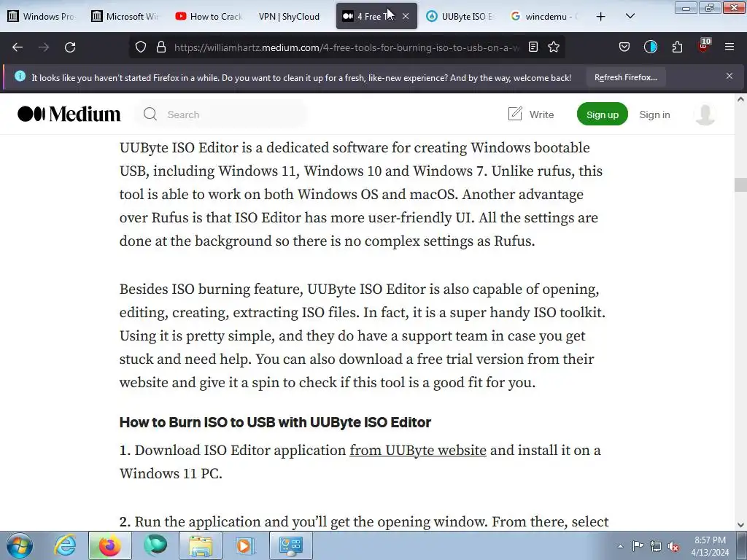Click Firefox taskbar icon
Screen dimensions: 747x560
[x=109, y=545]
